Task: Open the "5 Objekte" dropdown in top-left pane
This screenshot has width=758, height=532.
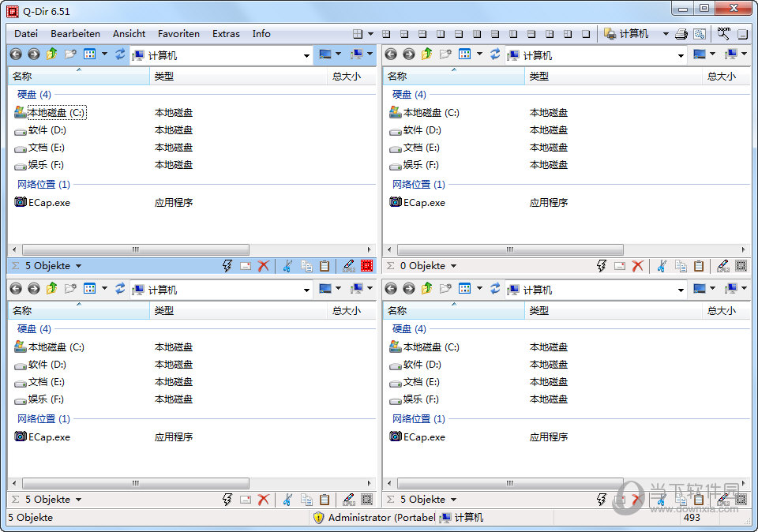Action: click(x=78, y=266)
